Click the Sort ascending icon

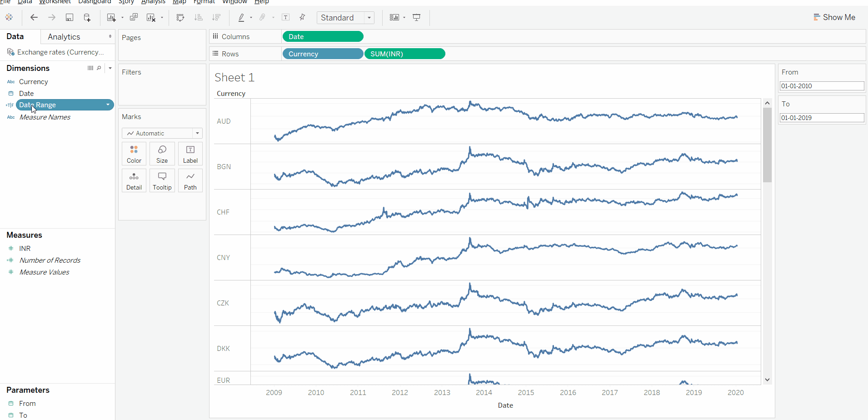coord(199,17)
